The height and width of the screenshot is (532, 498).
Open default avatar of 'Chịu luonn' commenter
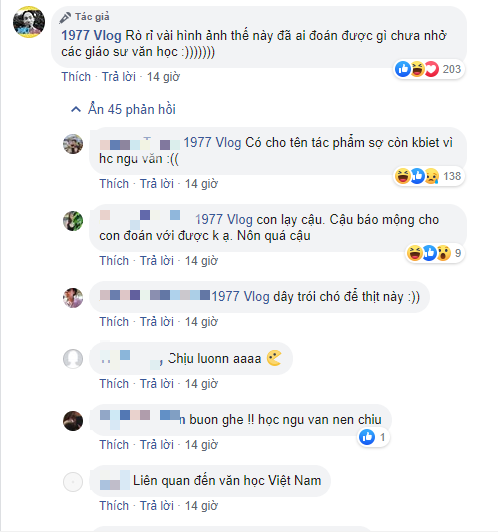pyautogui.click(x=73, y=359)
